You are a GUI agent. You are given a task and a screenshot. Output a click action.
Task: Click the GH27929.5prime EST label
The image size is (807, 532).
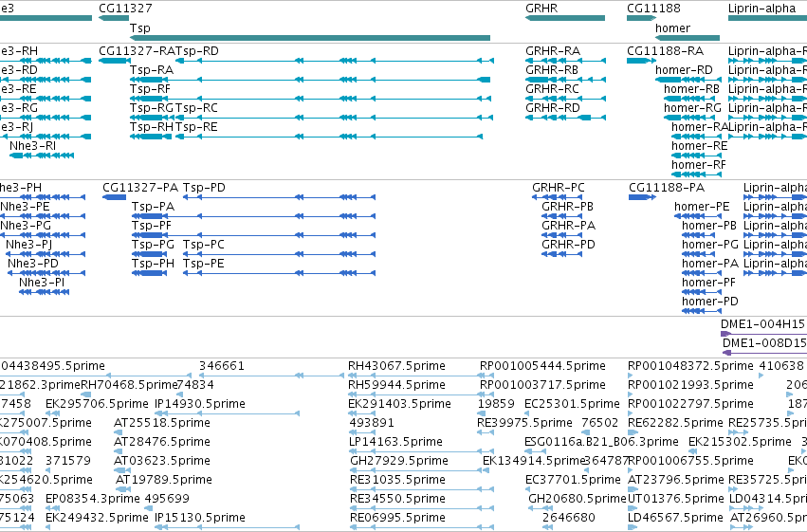click(x=399, y=461)
